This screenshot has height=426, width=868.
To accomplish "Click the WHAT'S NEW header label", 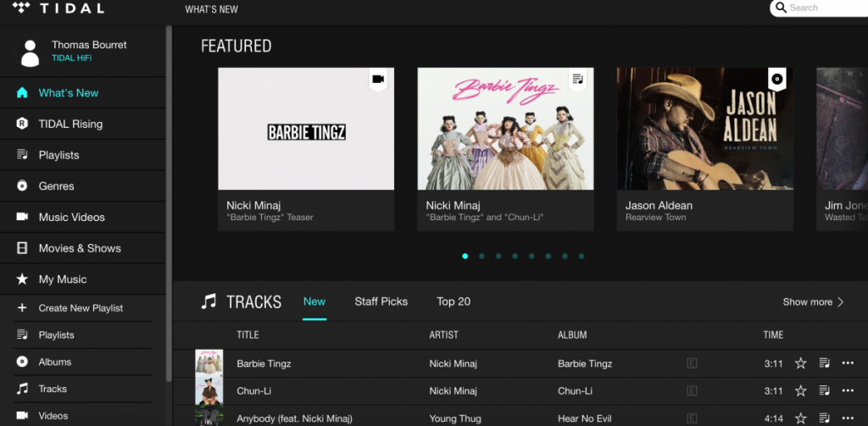I will pyautogui.click(x=211, y=9).
